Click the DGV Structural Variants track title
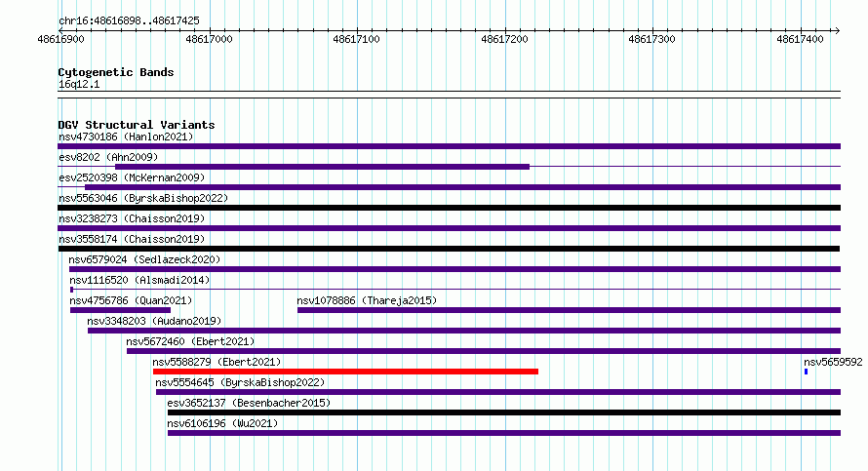868x471 pixels. 137,125
